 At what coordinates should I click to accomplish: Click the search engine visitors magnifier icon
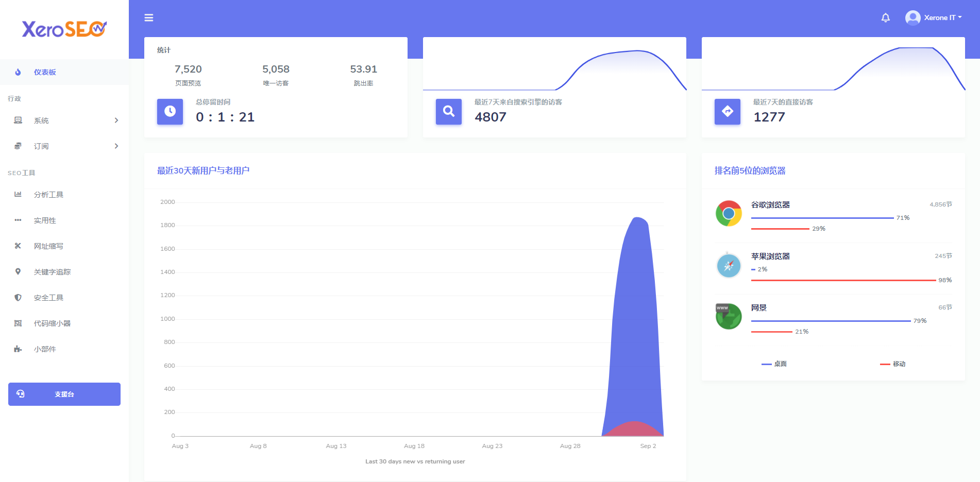click(x=448, y=112)
